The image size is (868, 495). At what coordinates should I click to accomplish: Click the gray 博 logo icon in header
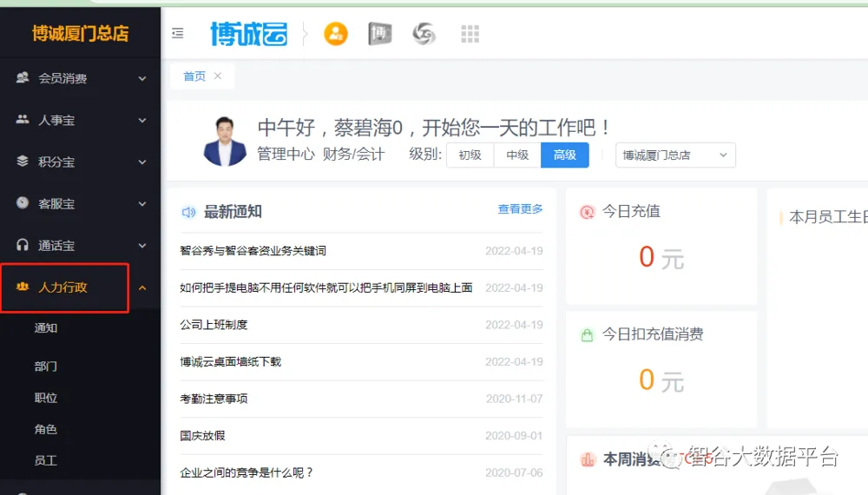click(379, 34)
